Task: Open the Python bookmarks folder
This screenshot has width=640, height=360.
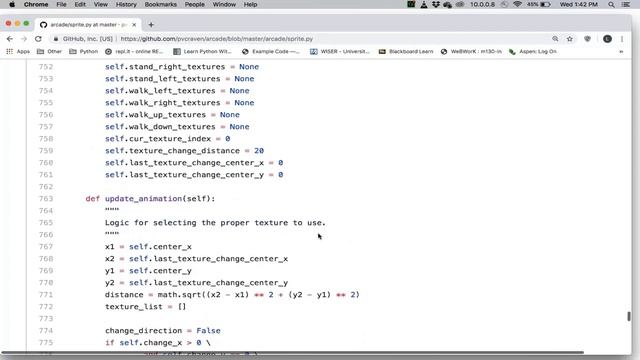Action: 84,51
